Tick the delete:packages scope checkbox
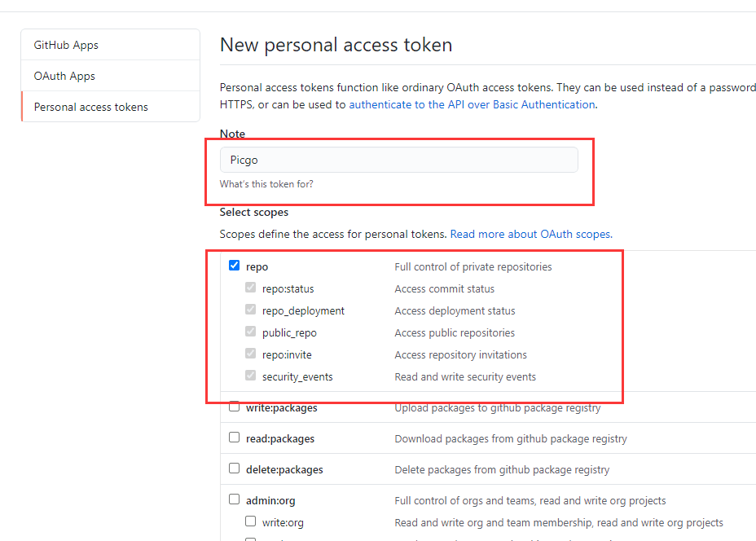Image resolution: width=756 pixels, height=541 pixels. coord(235,468)
